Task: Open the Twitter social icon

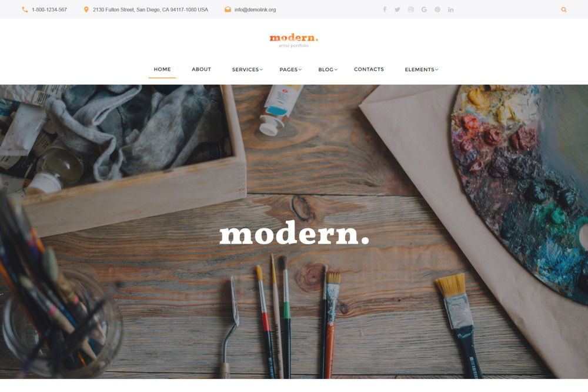Action: (397, 9)
